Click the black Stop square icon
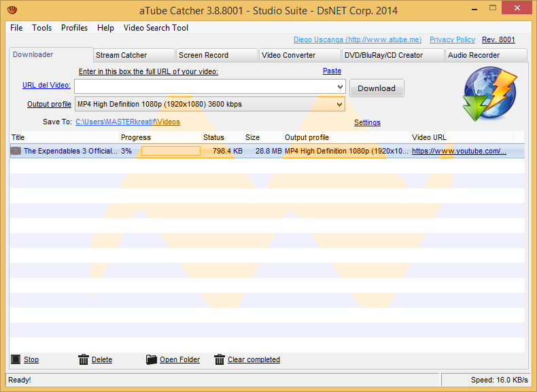 [16, 359]
